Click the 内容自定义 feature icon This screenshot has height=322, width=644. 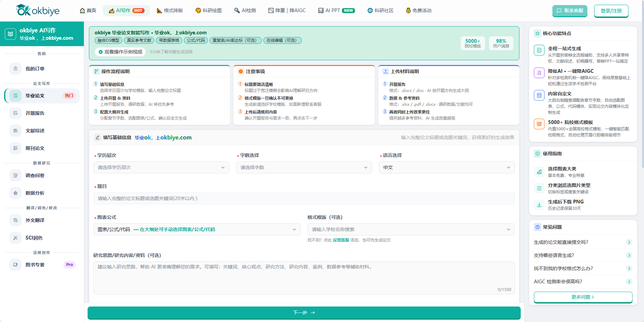pos(539,95)
